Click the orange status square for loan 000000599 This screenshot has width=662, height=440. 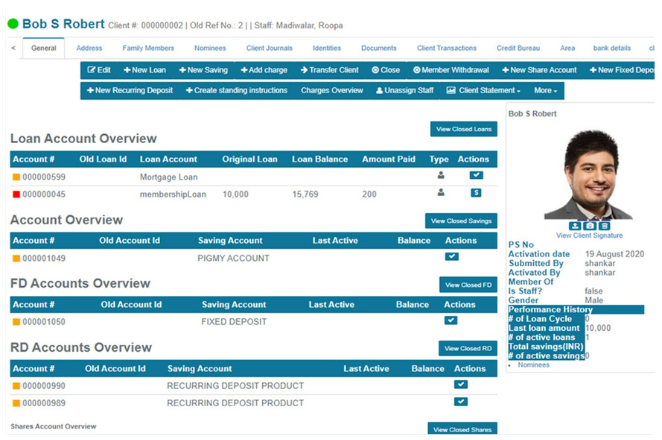(16, 177)
